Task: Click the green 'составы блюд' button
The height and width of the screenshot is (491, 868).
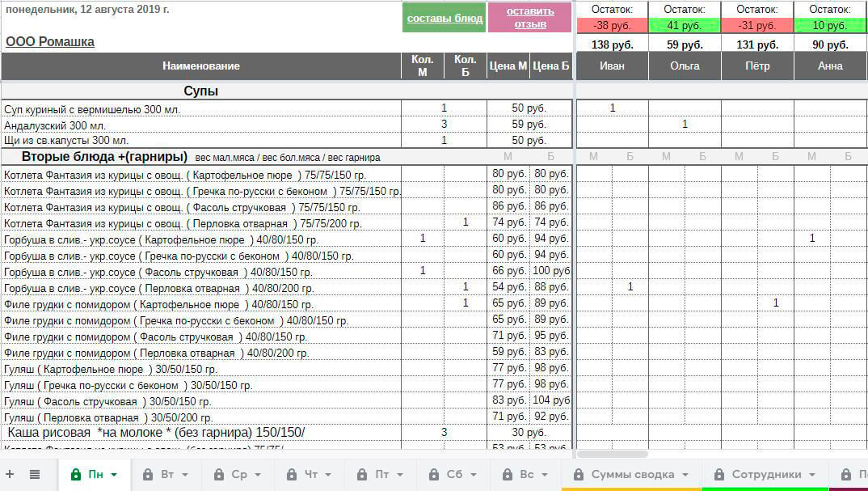Action: pos(445,18)
